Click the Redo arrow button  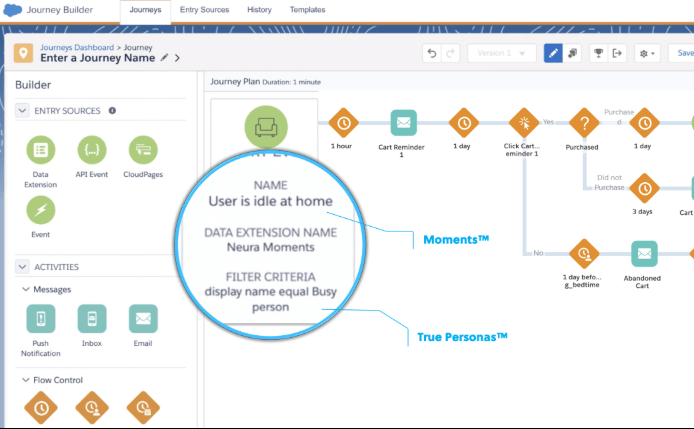click(451, 53)
